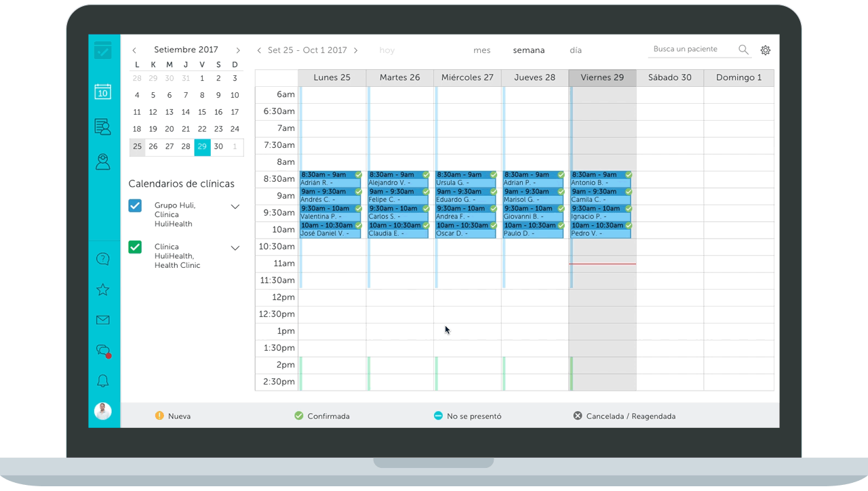The image size is (868, 491).
Task: Click the red current time line marker
Action: (x=602, y=264)
